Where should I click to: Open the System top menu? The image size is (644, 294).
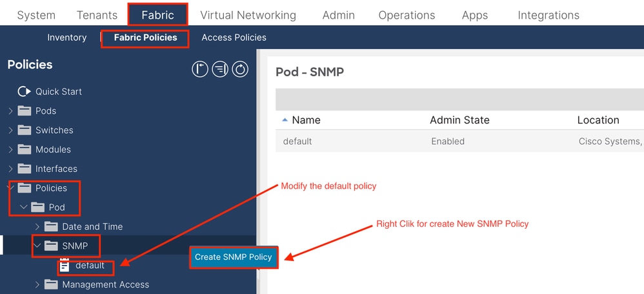point(36,16)
